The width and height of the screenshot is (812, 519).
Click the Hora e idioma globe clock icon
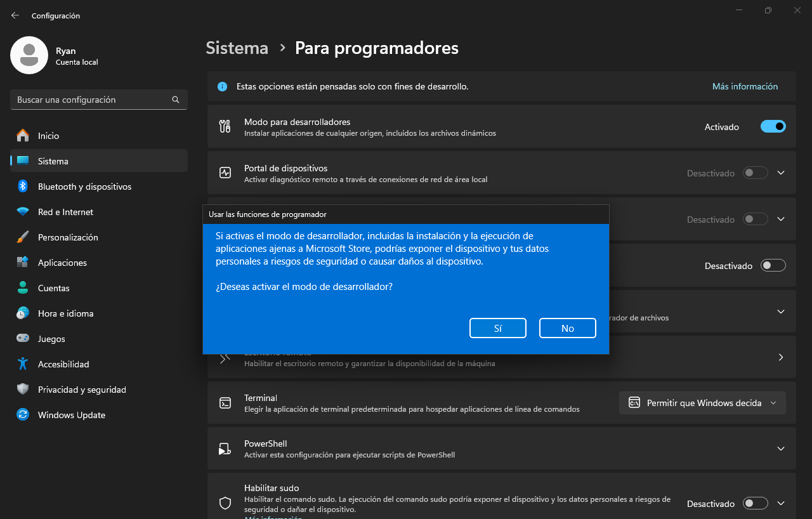pos(23,313)
